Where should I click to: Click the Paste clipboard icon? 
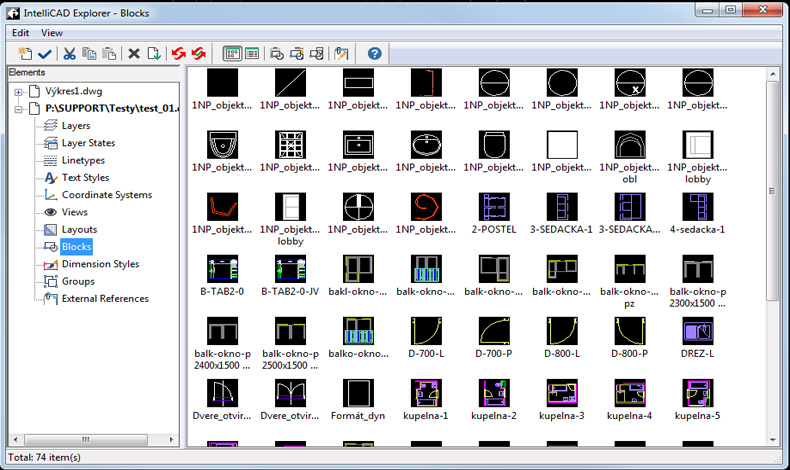pos(109,53)
